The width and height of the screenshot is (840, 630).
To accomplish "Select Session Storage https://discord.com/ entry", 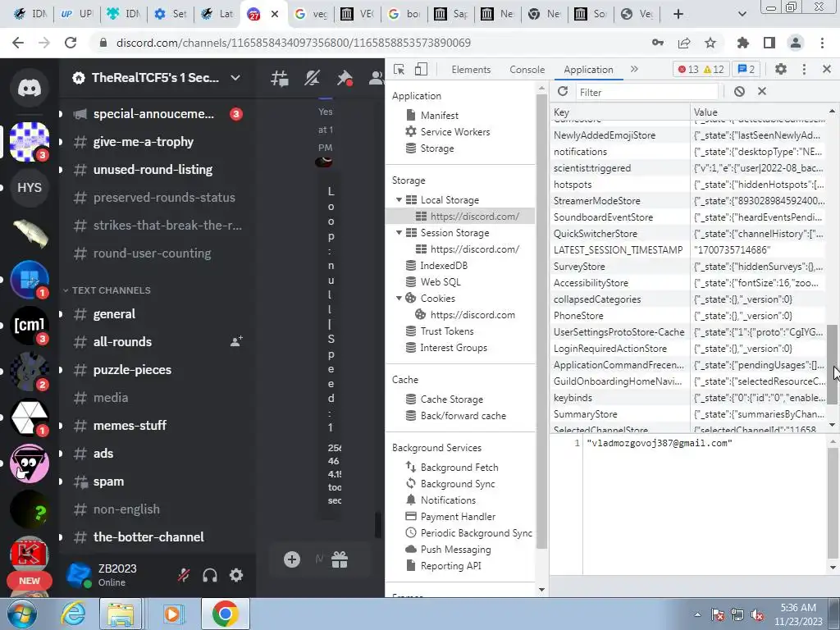I will [x=475, y=249].
